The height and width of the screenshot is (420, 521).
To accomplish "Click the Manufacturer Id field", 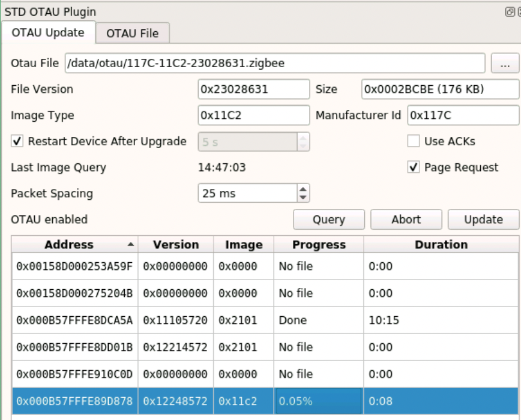I will point(463,115).
